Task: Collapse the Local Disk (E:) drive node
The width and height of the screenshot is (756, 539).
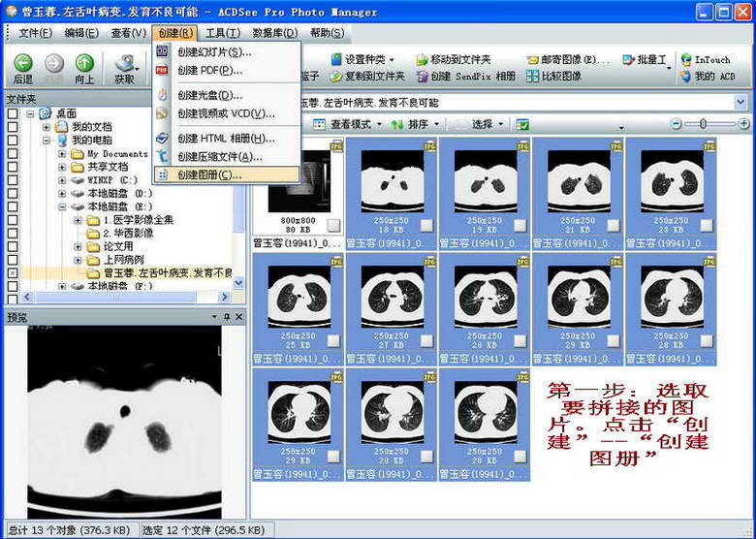Action: (62, 206)
